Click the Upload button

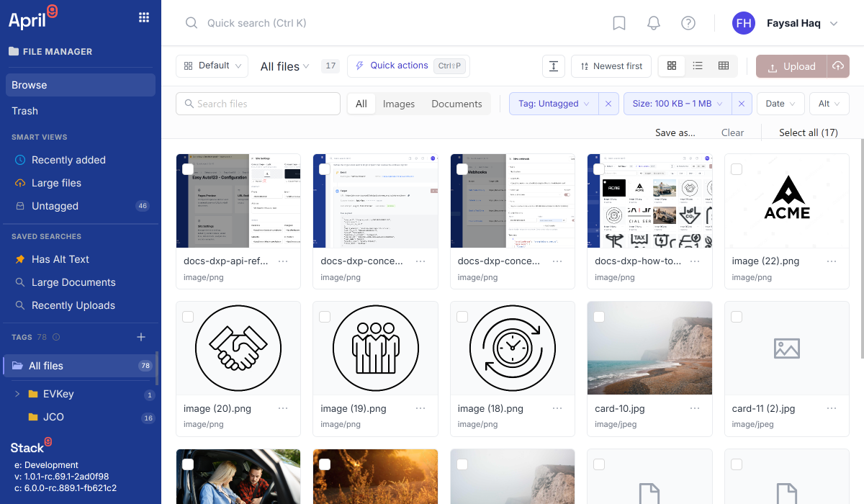pos(791,66)
